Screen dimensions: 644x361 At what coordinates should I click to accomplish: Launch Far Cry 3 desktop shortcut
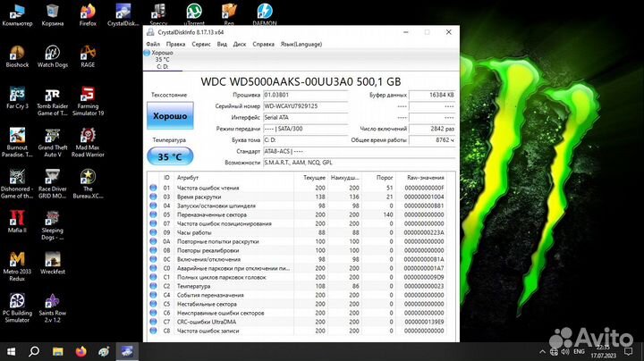tap(17, 97)
